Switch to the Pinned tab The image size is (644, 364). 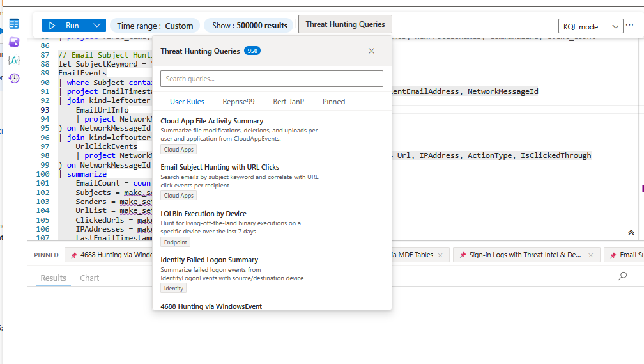click(333, 102)
